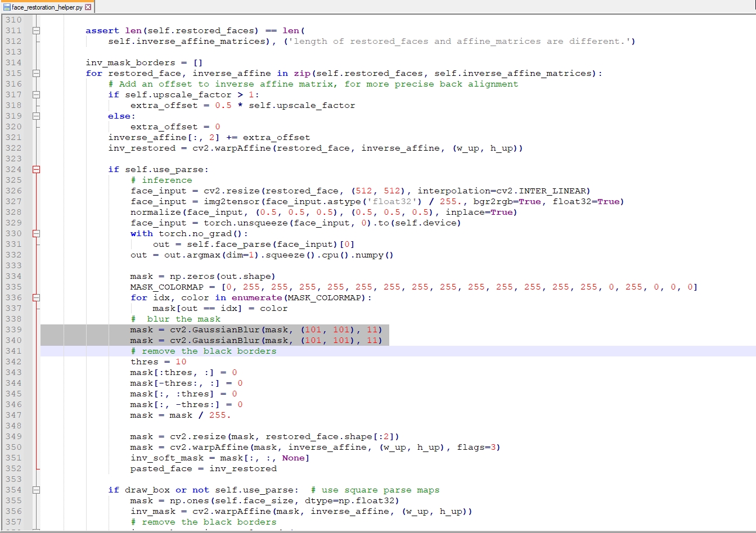
Task: Collapse the assert block at line 311
Action: click(36, 31)
